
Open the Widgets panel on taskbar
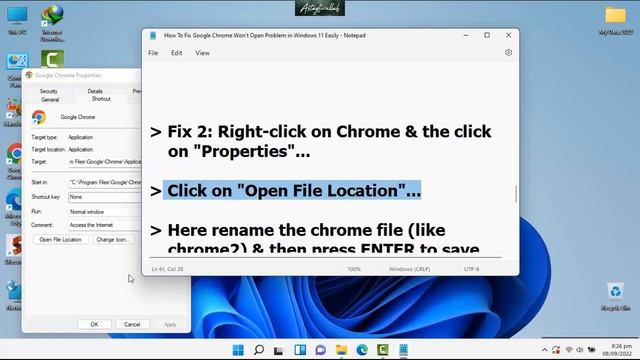(x=300, y=350)
